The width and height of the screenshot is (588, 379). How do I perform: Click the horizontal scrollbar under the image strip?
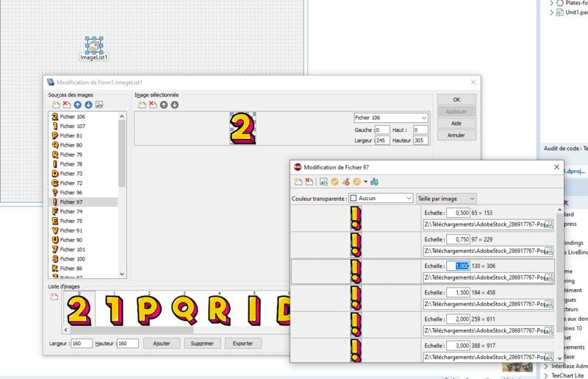pyautogui.click(x=132, y=330)
